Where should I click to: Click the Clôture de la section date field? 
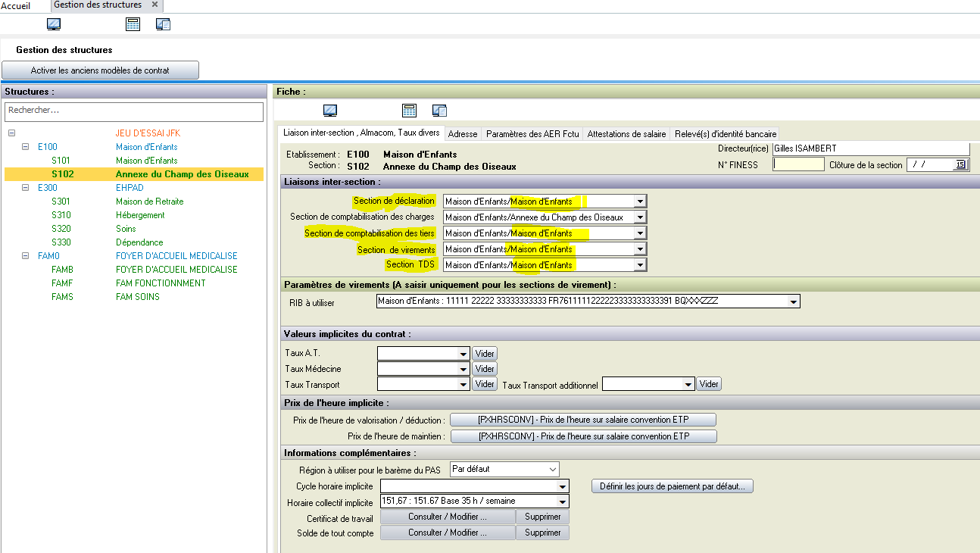pyautogui.click(x=931, y=164)
